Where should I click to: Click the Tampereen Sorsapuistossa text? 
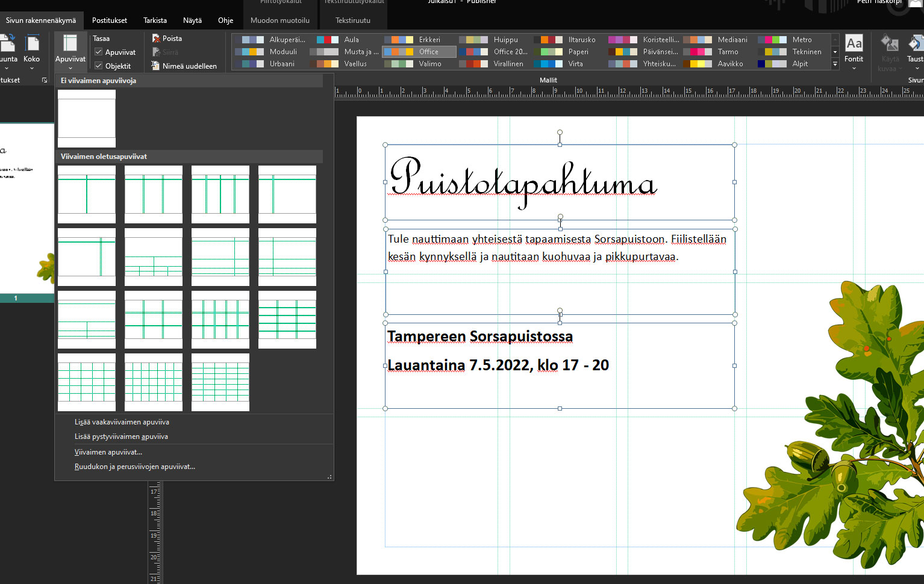pyautogui.click(x=479, y=336)
